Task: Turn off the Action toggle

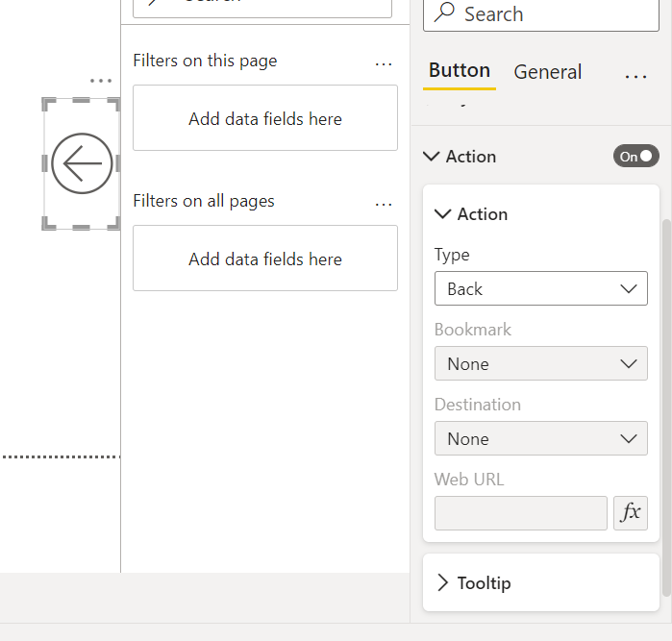Action: tap(636, 157)
